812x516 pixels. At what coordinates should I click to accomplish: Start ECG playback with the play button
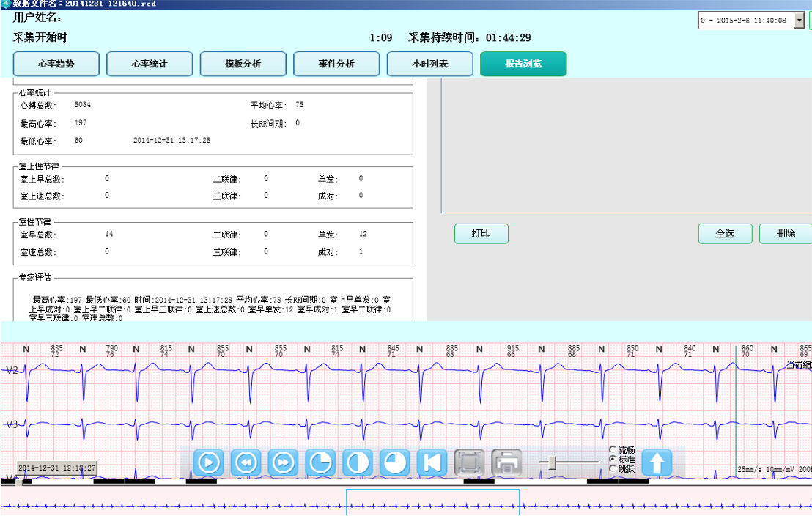pos(209,462)
